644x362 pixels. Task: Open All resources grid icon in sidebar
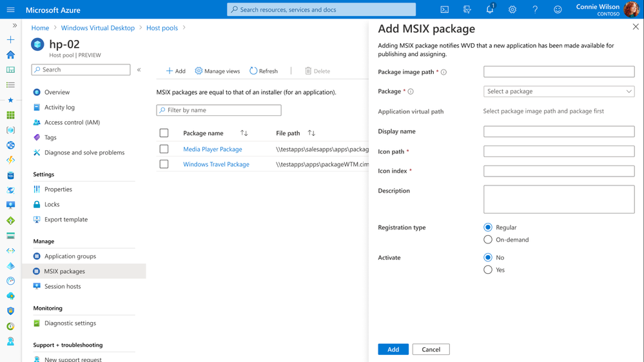pyautogui.click(x=11, y=115)
